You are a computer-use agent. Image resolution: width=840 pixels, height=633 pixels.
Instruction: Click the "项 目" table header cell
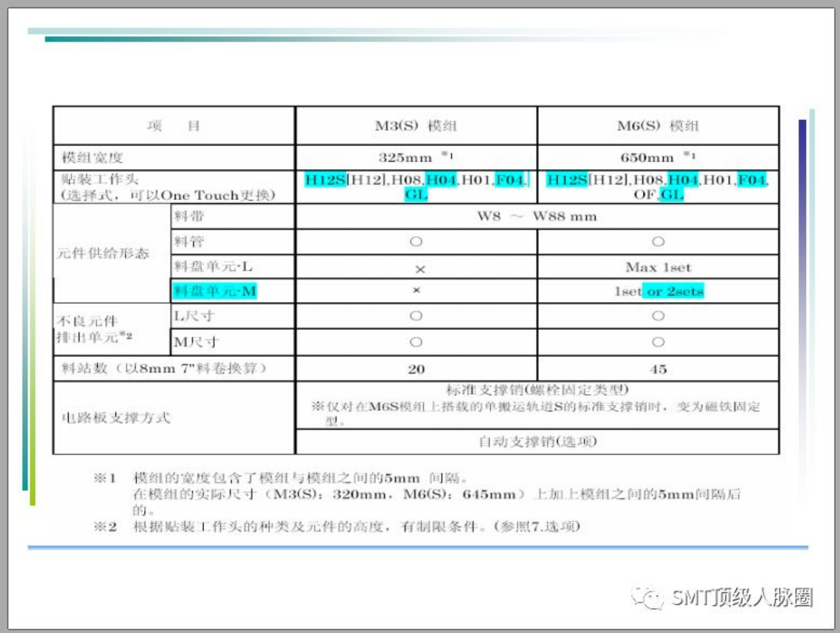click(174, 126)
